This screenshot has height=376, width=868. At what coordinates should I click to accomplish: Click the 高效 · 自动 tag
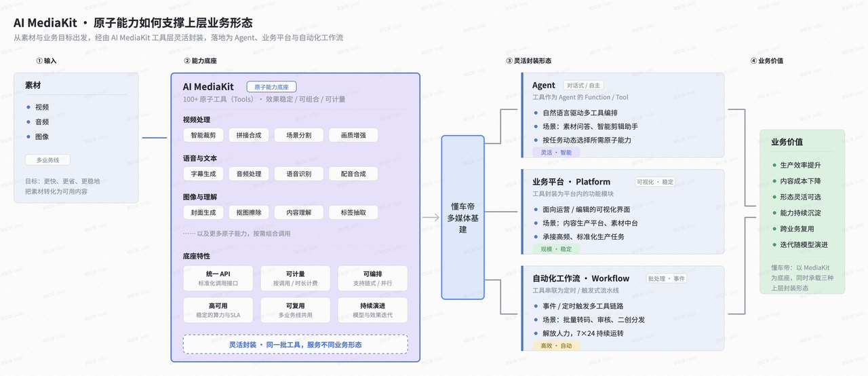556,345
